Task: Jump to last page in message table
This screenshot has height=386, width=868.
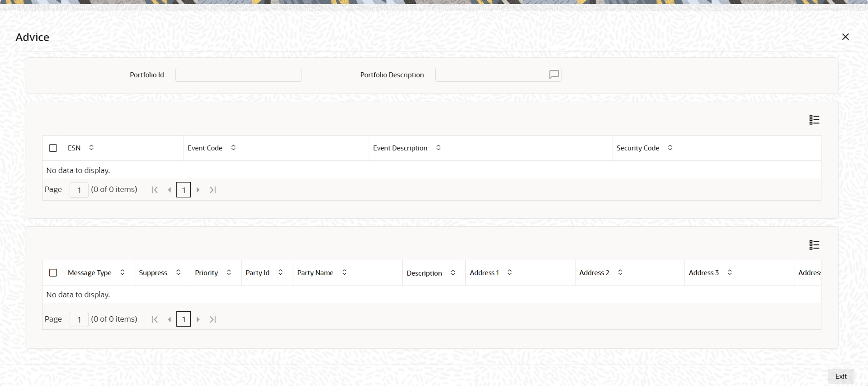Action: pos(213,319)
